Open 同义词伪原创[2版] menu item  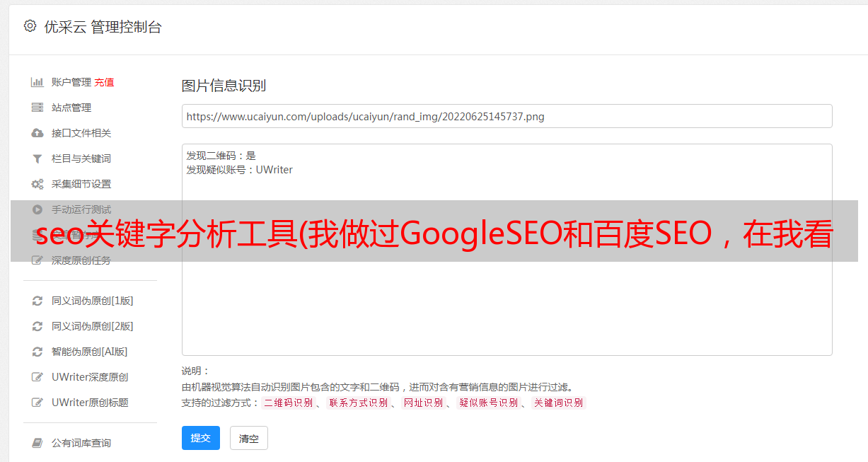tap(93, 326)
